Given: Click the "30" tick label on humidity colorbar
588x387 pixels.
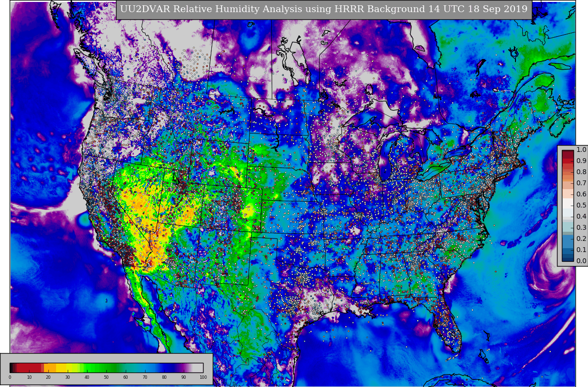Looking at the screenshot, I should 68,377.
